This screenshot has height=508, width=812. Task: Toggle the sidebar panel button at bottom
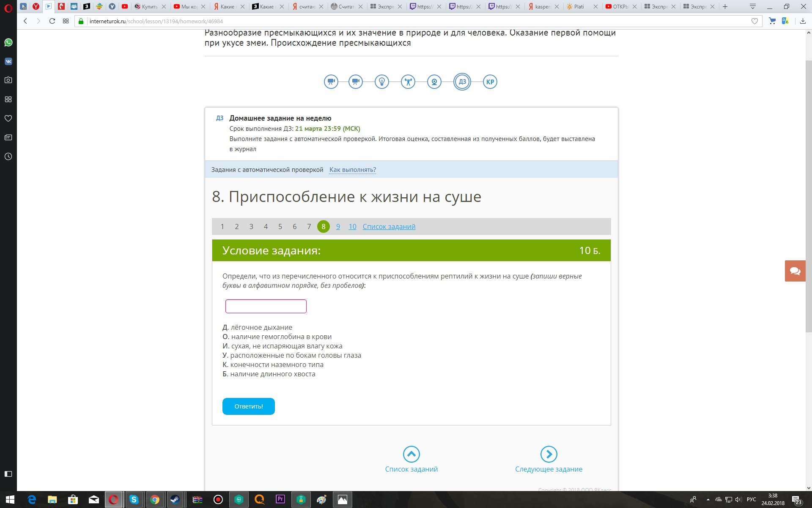8,474
